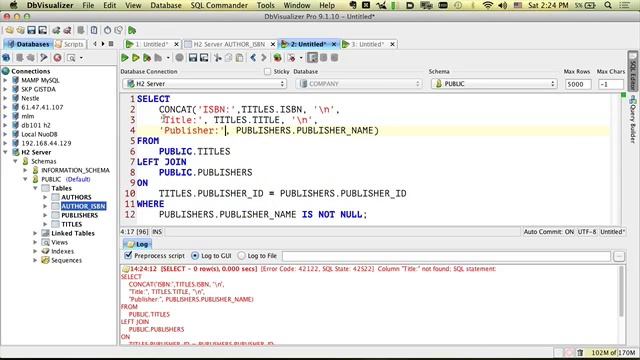Click the volume icon in menu bar
Screen dimensions: 640x360
[503, 5]
